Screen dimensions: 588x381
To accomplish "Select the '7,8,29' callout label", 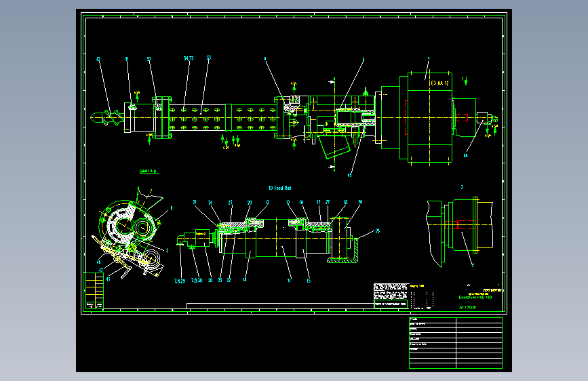I will tap(180, 281).
